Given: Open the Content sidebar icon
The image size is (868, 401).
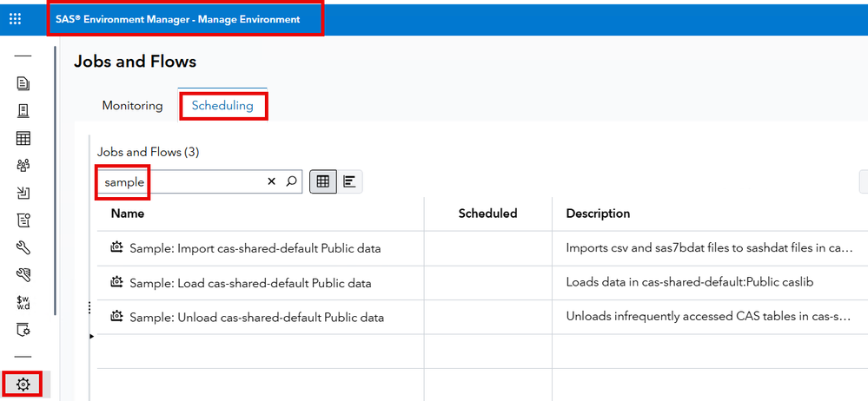Looking at the screenshot, I should coord(23,84).
